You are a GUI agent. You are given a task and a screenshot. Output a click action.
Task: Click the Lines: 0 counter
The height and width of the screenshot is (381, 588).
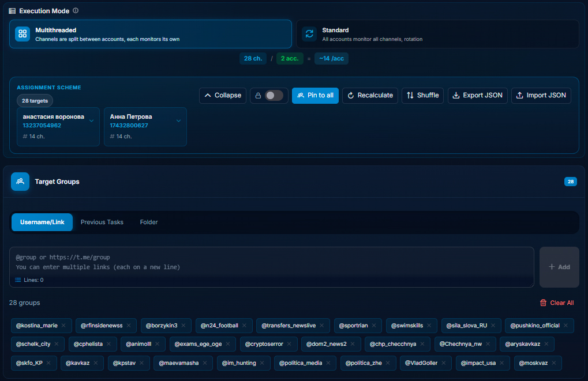[x=29, y=280]
